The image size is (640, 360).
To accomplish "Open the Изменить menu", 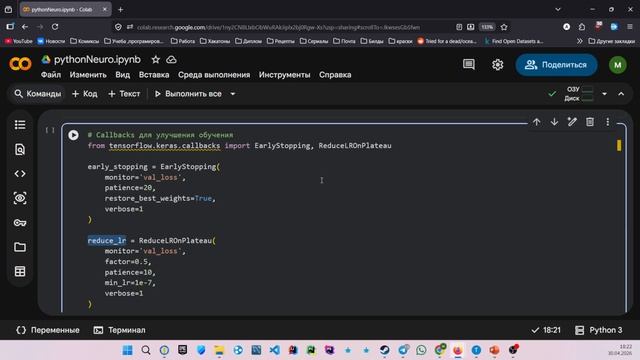I will (x=88, y=75).
